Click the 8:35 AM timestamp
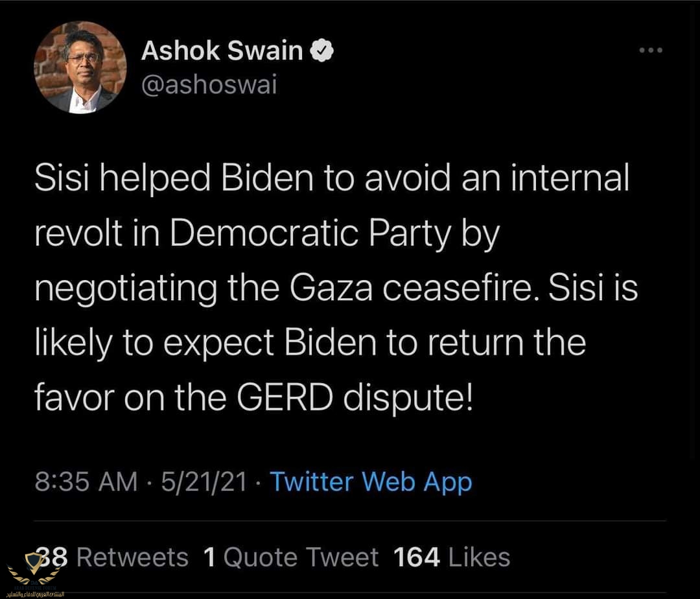The width and height of the screenshot is (700, 599). (x=86, y=482)
